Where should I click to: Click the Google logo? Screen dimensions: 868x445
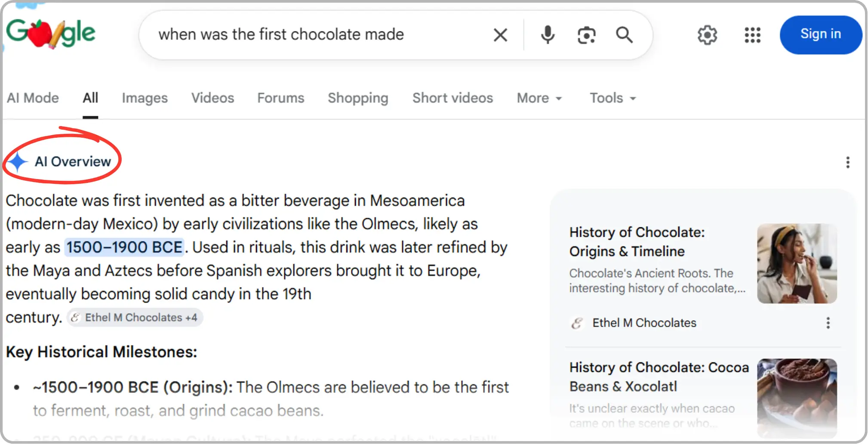point(51,34)
